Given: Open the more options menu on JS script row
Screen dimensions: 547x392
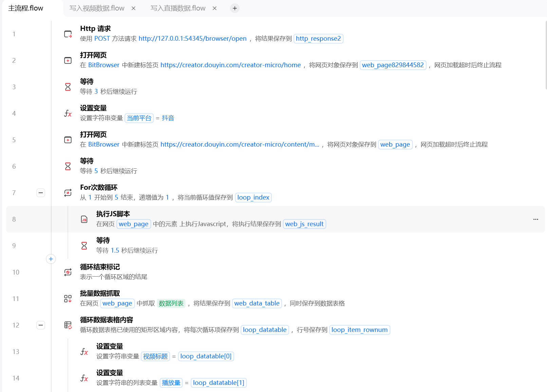Looking at the screenshot, I should (536, 219).
